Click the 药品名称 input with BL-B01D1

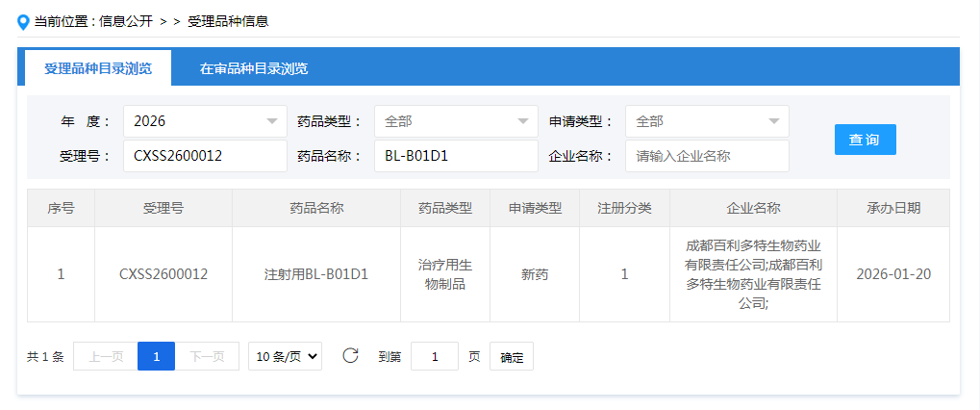[456, 156]
